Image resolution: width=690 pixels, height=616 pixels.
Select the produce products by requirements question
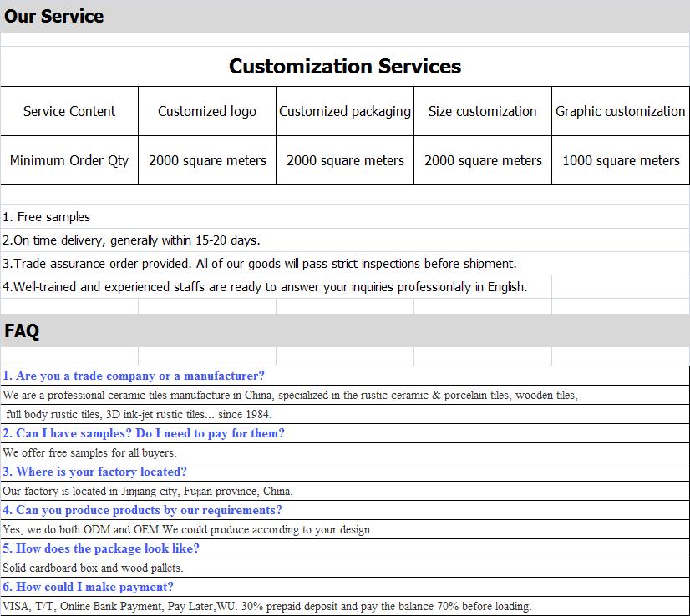pyautogui.click(x=142, y=510)
